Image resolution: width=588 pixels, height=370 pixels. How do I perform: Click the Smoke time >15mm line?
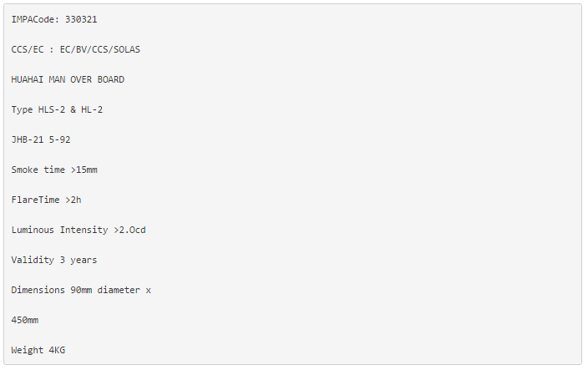coord(54,170)
